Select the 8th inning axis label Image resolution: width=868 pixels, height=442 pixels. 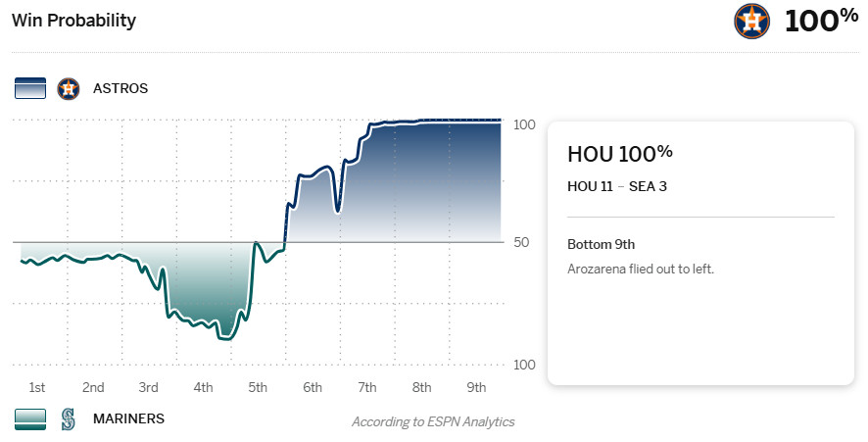pyautogui.click(x=422, y=387)
